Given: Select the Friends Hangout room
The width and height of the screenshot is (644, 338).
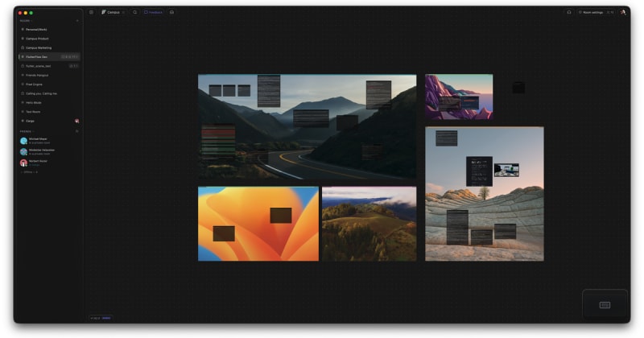Looking at the screenshot, I should click(49, 75).
